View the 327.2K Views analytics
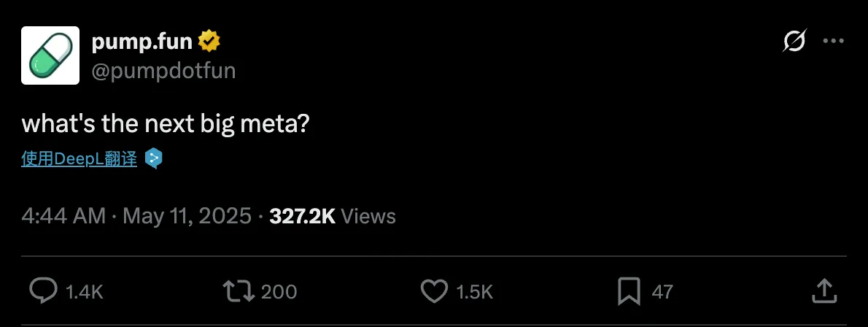Image resolution: width=868 pixels, height=327 pixels. click(x=333, y=216)
